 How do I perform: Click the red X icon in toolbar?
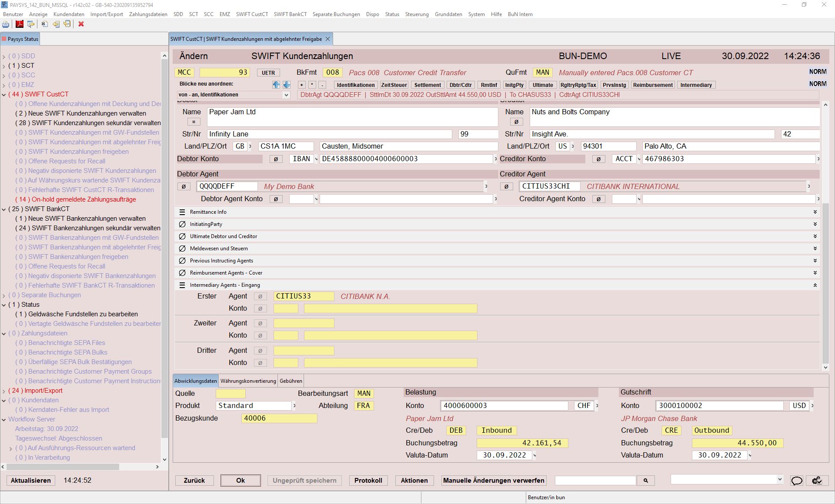(x=81, y=24)
